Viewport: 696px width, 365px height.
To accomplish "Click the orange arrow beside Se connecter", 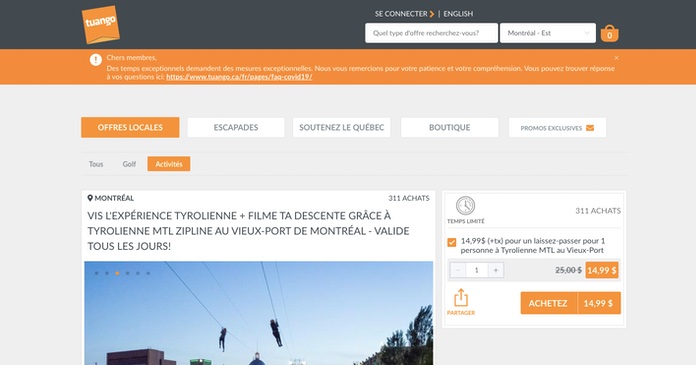I will (432, 14).
